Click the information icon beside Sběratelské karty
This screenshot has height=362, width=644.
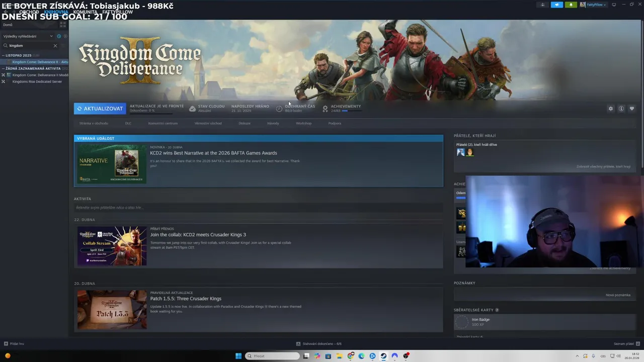[497, 310]
